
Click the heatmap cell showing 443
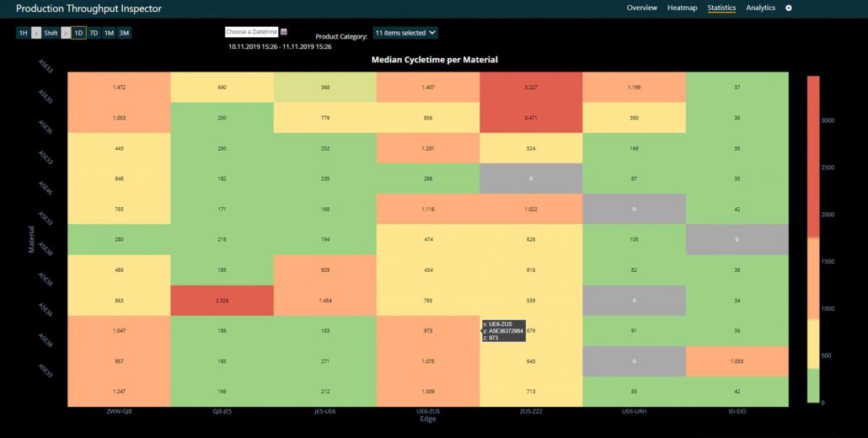tap(119, 148)
